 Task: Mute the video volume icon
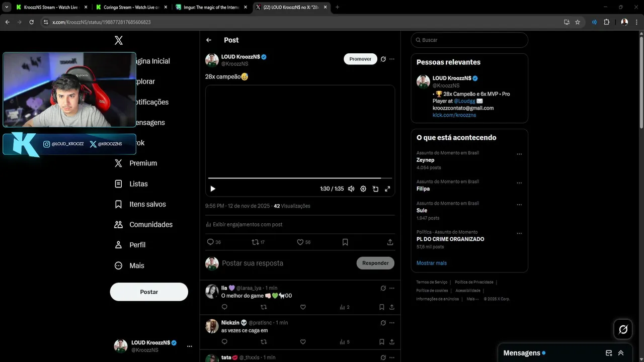tap(351, 189)
